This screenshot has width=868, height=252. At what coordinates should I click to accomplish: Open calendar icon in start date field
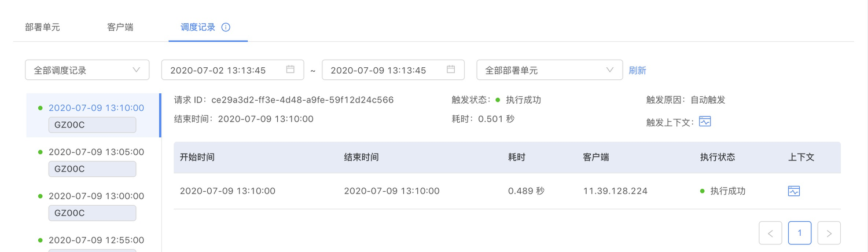[290, 70]
